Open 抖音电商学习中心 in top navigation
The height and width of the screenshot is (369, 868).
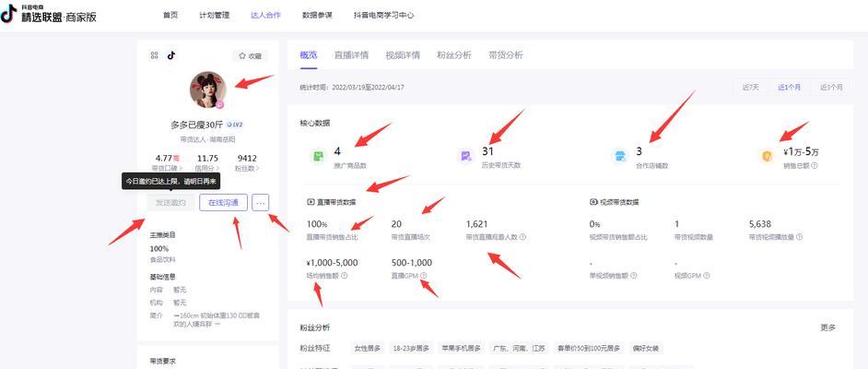pyautogui.click(x=383, y=15)
